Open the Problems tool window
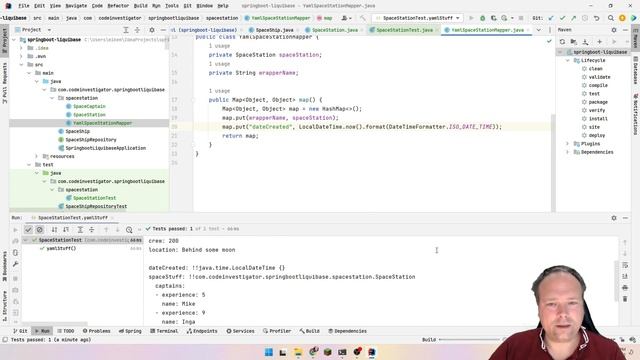 point(96,331)
